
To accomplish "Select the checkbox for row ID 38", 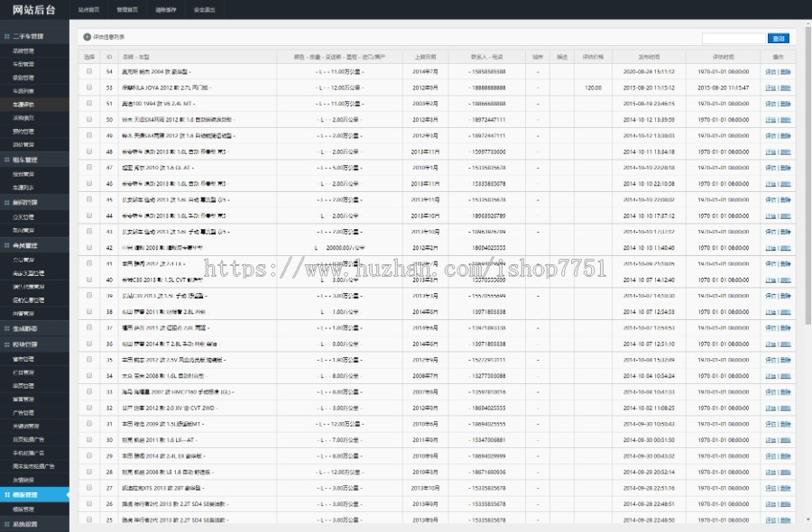I will (x=89, y=312).
